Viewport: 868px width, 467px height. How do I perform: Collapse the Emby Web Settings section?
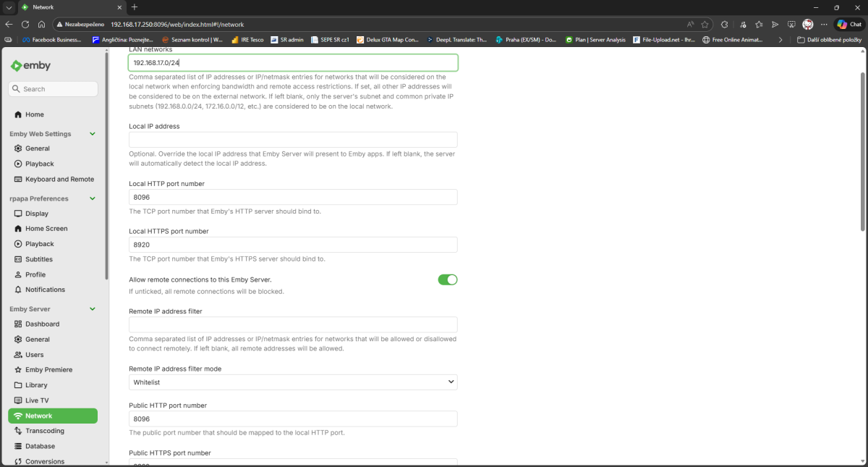pos(92,133)
